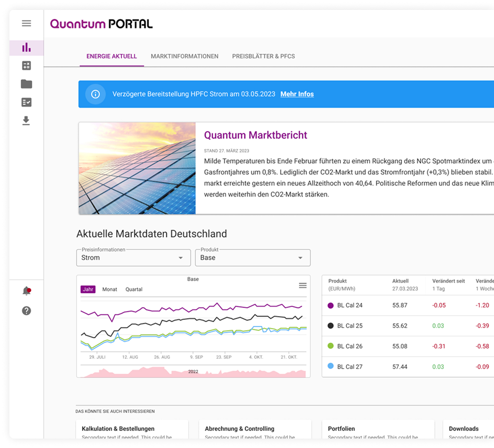
Task: Click the purple BL Cal 24 color dot
Action: [330, 305]
